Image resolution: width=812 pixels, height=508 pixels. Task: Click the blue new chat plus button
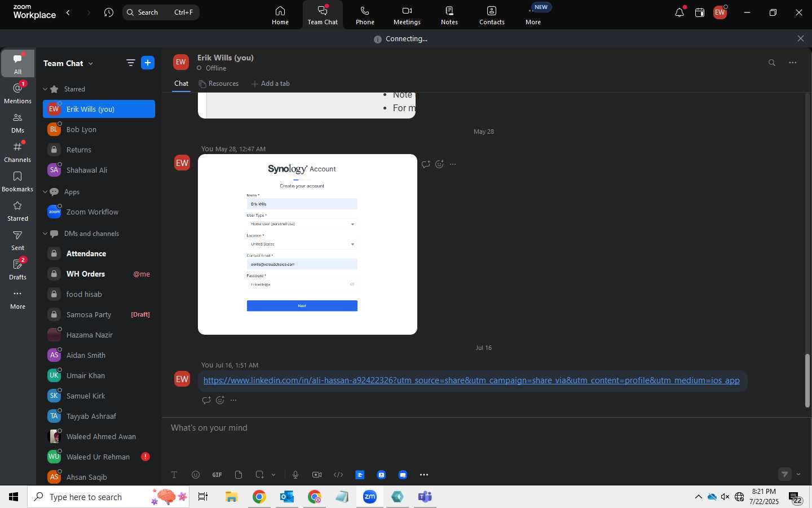coord(148,63)
